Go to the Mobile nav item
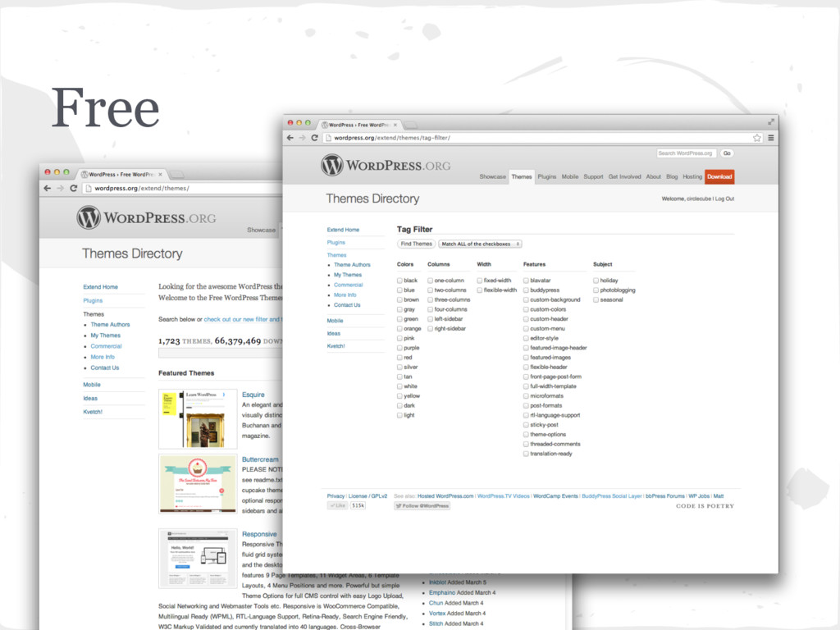 coord(570,176)
